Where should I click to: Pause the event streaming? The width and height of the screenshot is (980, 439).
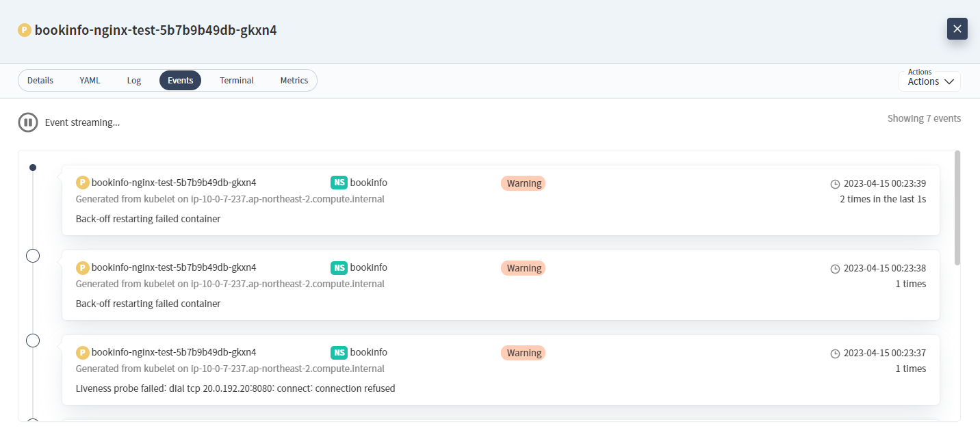[28, 122]
